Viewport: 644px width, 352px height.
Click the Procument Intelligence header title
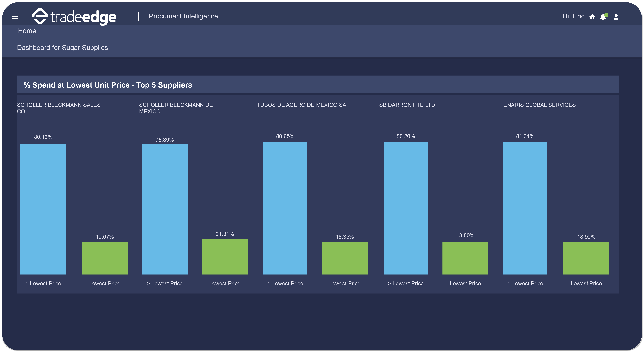click(x=183, y=16)
